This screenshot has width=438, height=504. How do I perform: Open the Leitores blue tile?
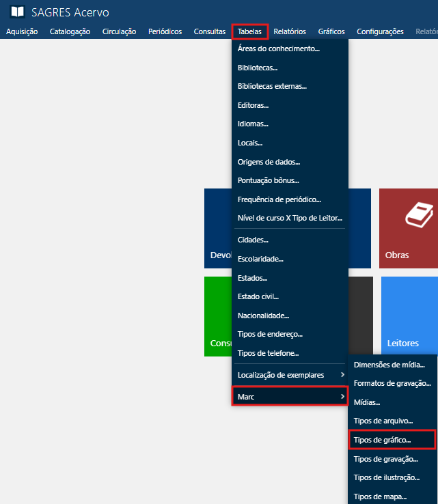pos(409,316)
